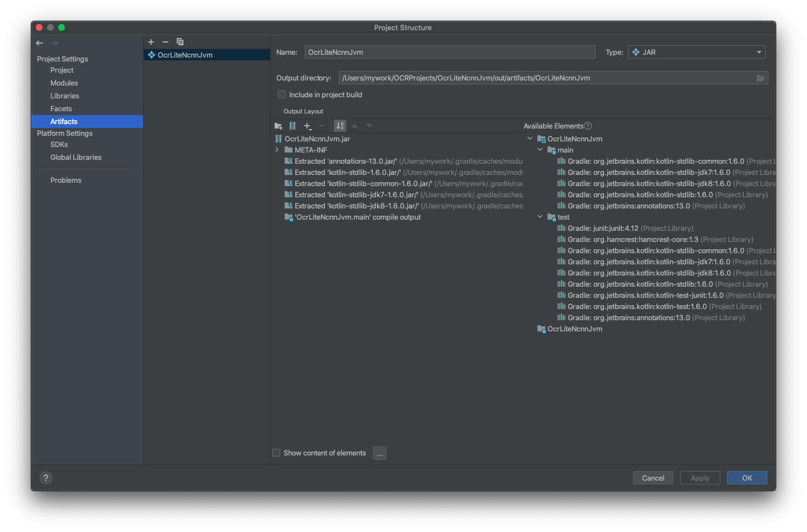The width and height of the screenshot is (807, 532).
Task: Click the Apply button
Action: pos(700,478)
